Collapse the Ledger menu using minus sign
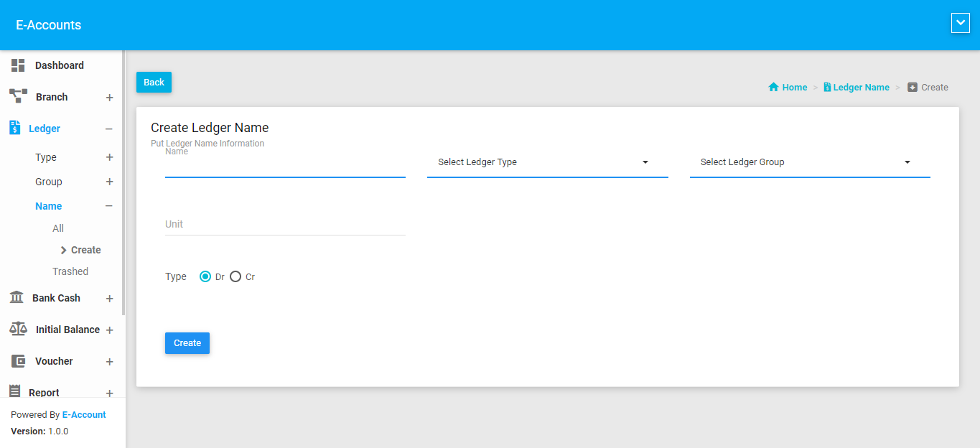The width and height of the screenshot is (980, 448). tap(109, 129)
